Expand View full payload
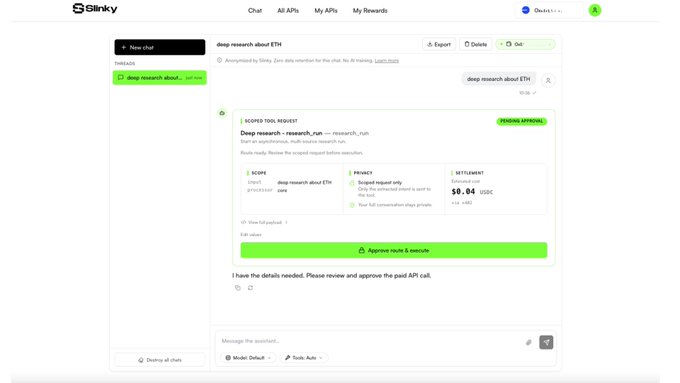 click(x=264, y=223)
